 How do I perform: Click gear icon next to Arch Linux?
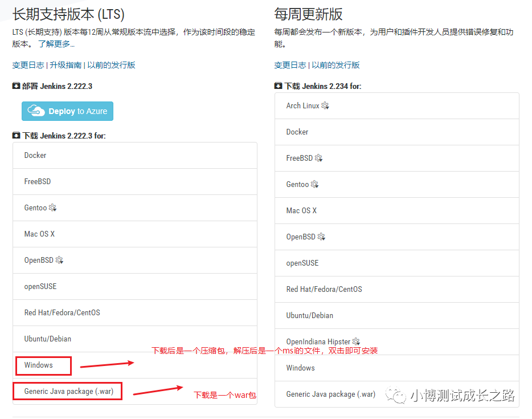325,105
